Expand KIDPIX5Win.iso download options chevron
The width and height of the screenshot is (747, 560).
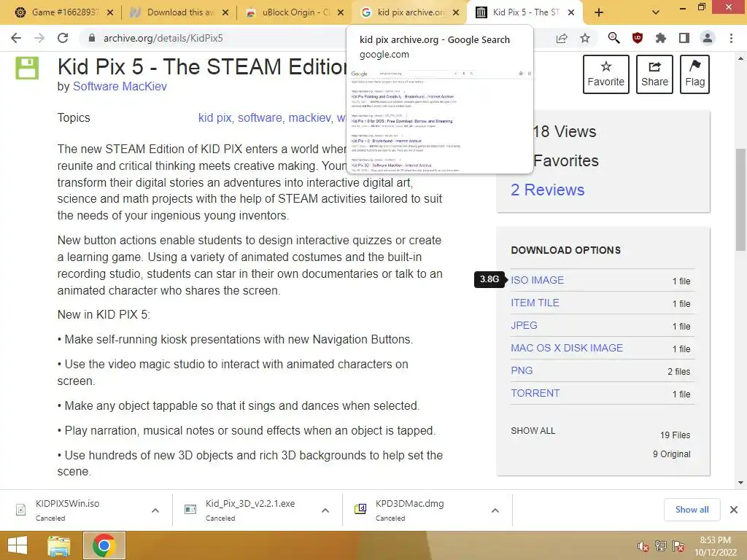pyautogui.click(x=155, y=510)
